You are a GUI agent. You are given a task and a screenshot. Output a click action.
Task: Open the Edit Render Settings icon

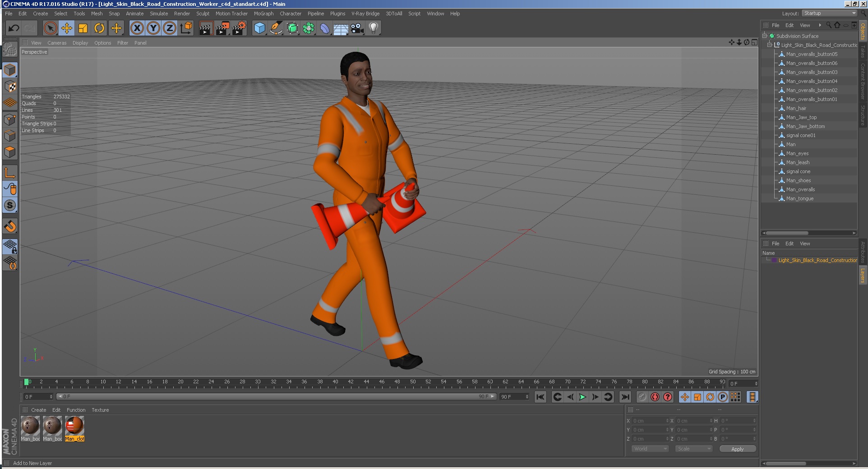click(239, 28)
